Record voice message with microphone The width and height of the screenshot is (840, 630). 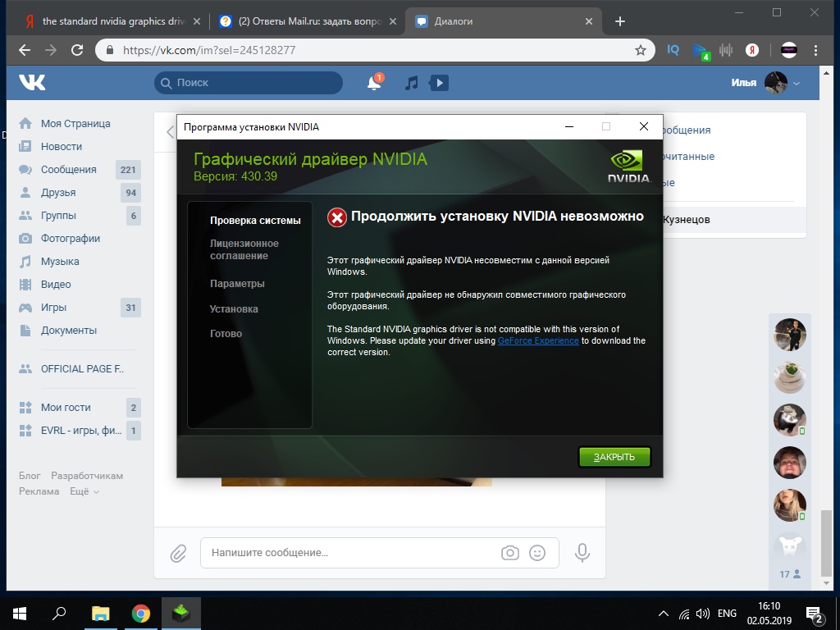point(582,552)
